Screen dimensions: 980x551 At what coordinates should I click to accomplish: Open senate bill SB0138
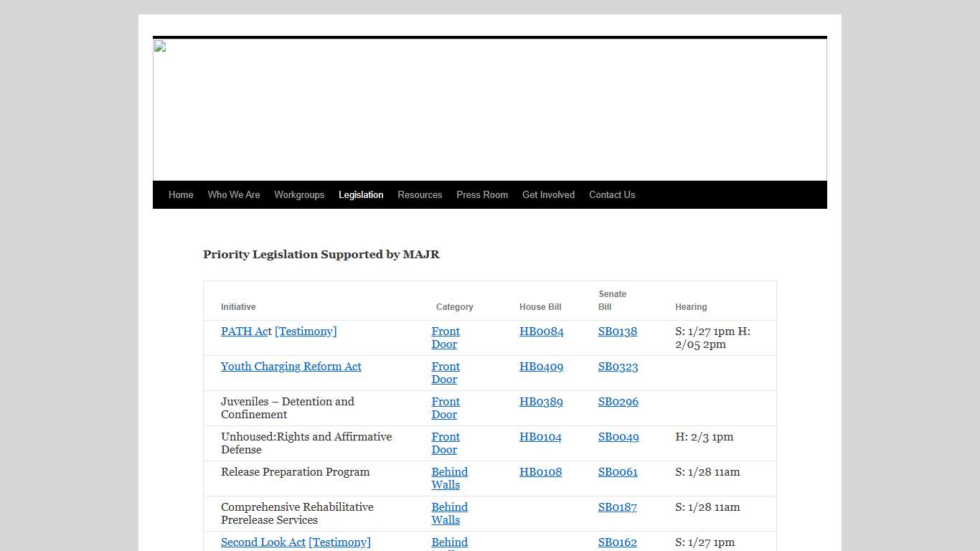[617, 331]
